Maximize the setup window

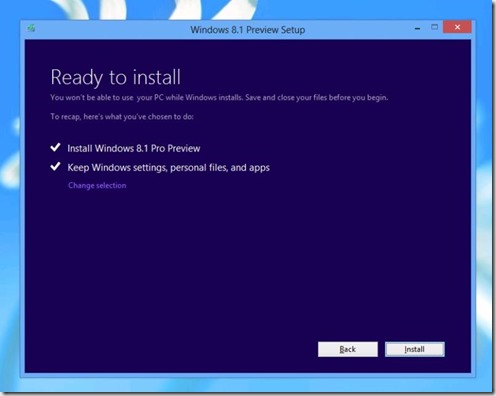tap(434, 27)
